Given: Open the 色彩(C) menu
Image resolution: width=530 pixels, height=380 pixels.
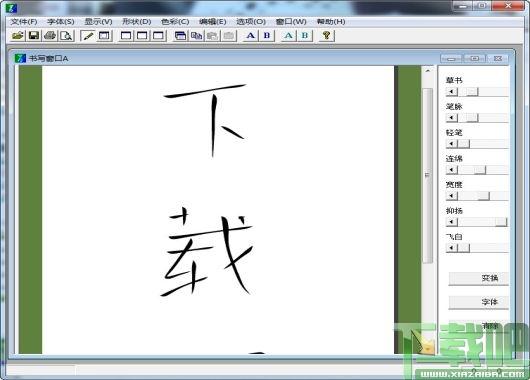Looking at the screenshot, I should [175, 22].
